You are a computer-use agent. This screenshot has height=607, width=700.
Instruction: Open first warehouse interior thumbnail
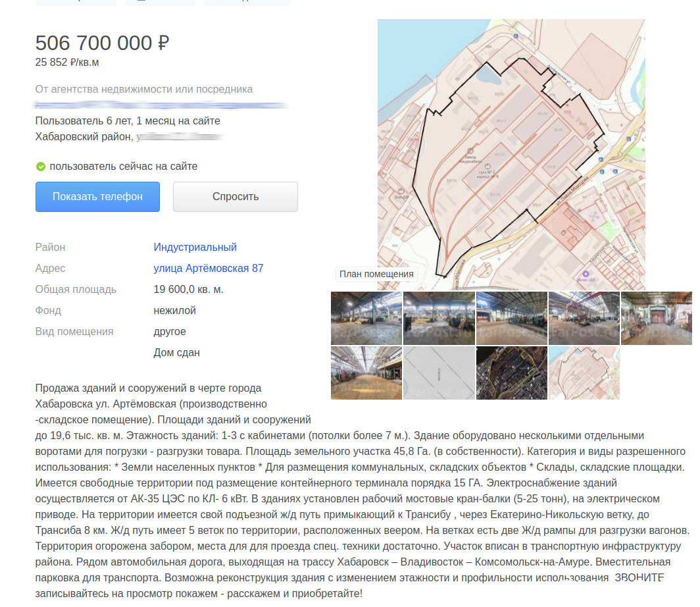[366, 318]
